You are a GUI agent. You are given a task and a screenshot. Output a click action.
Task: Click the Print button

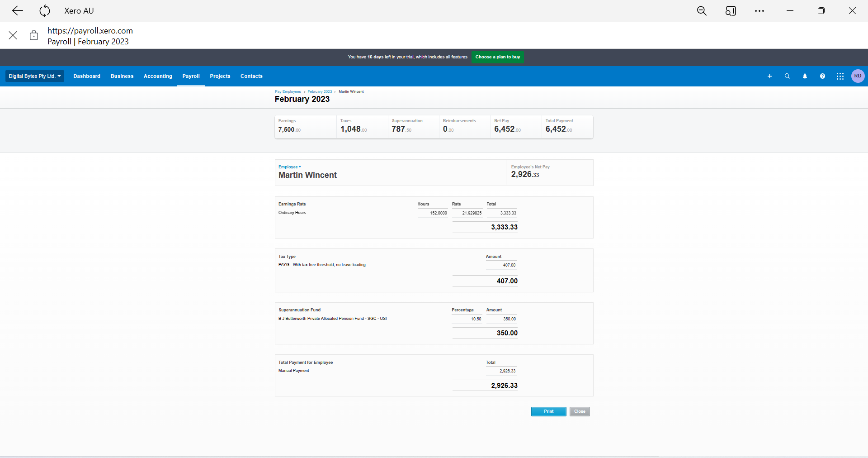click(x=548, y=411)
